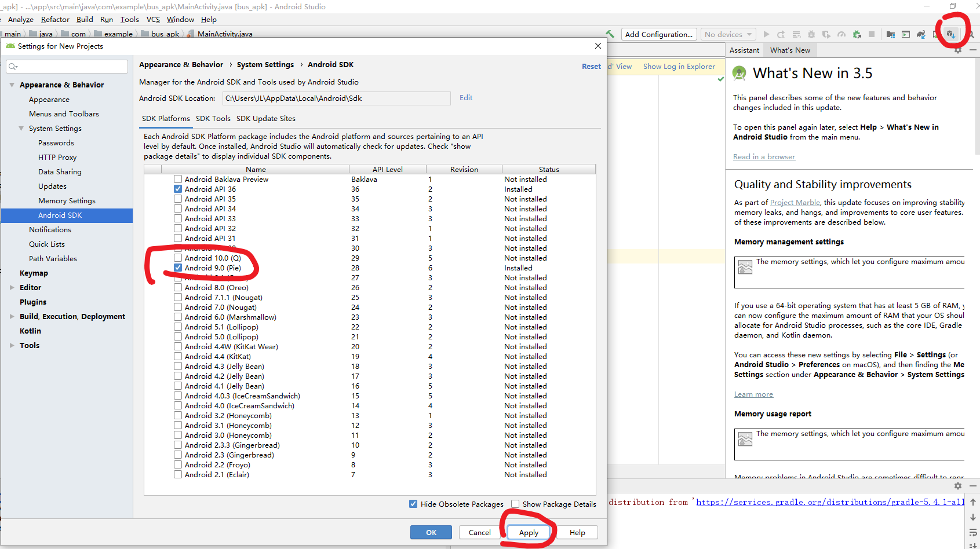Check the Android 10.0 (Q) checkbox
This screenshot has width=980, height=549.
(x=178, y=258)
